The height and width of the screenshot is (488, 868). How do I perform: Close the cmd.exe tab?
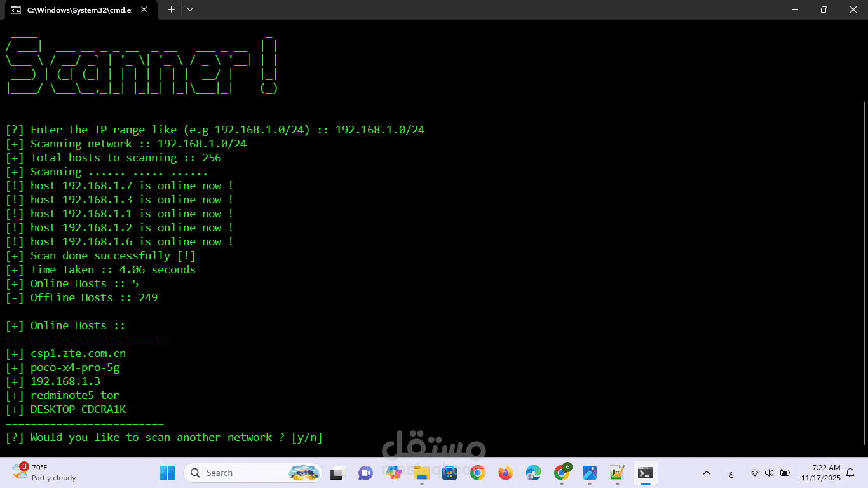tap(144, 10)
